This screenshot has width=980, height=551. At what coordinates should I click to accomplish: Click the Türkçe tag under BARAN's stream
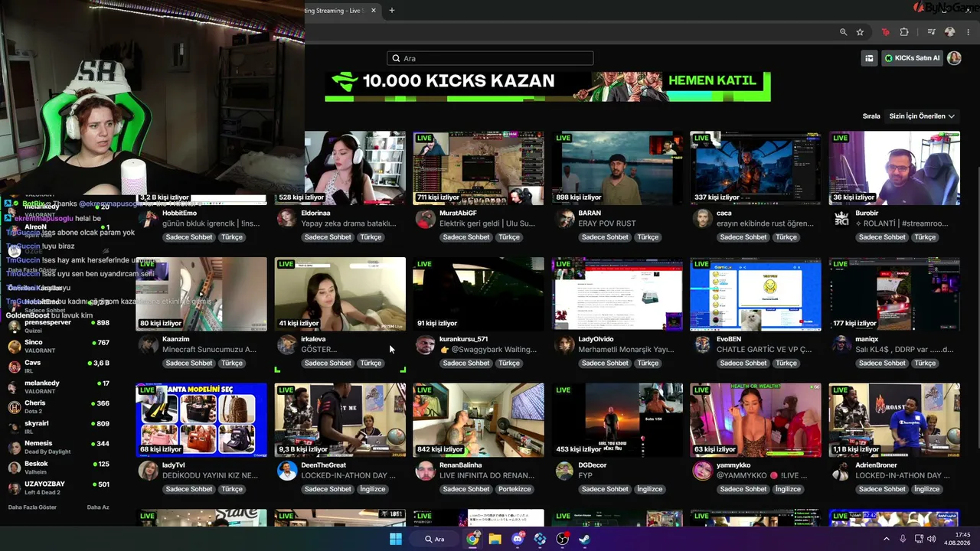[x=648, y=237]
